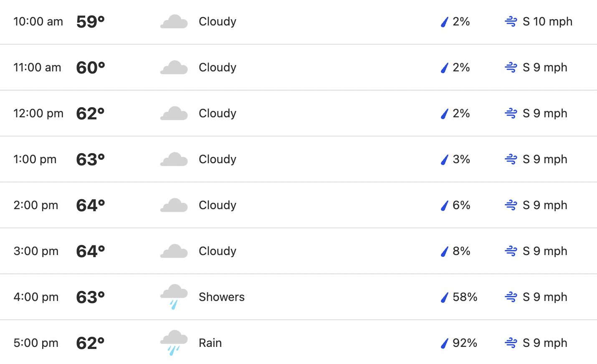
Task: Click the rain cloud icon at 5:00 pm
Action: (x=174, y=343)
